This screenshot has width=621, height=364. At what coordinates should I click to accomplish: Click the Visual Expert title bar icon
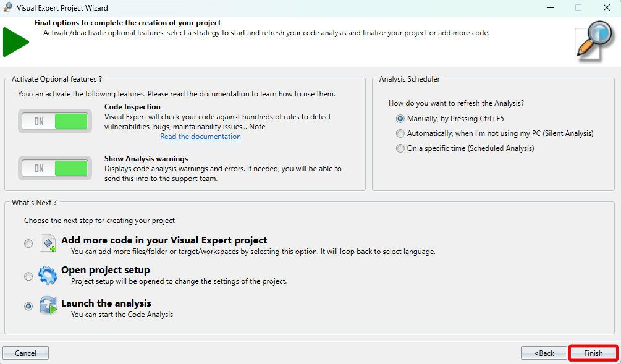coord(8,8)
